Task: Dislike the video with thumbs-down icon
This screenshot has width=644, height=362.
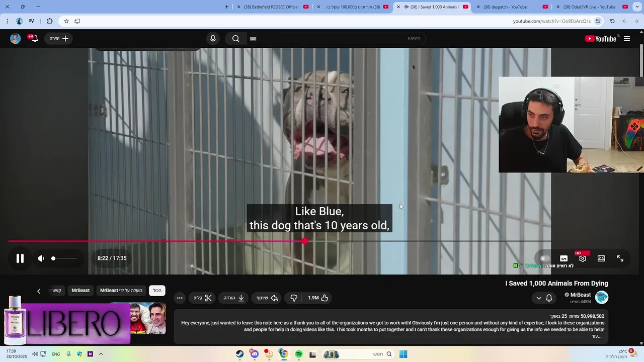Action: pyautogui.click(x=294, y=298)
